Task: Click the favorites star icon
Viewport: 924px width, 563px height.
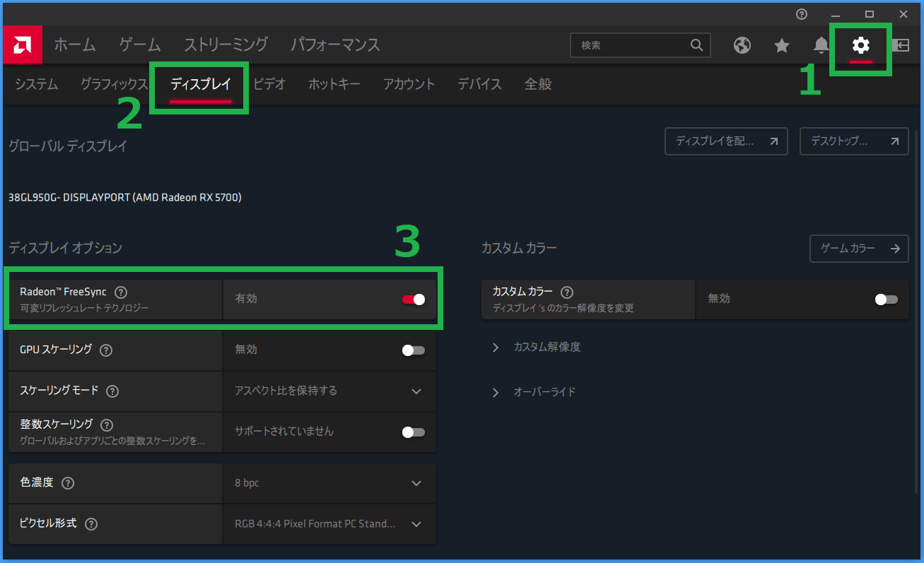Action: [x=781, y=45]
